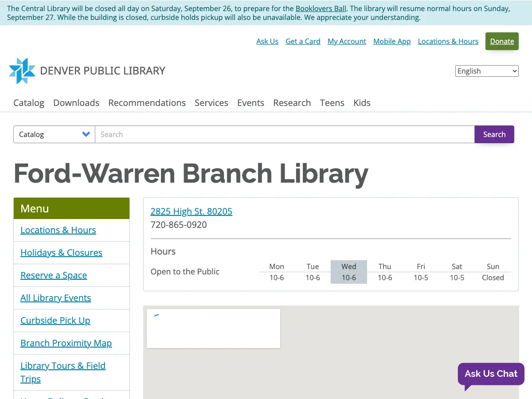Open Locations & Hours in the sidebar Menu
The image size is (532, 399).
pos(58,230)
